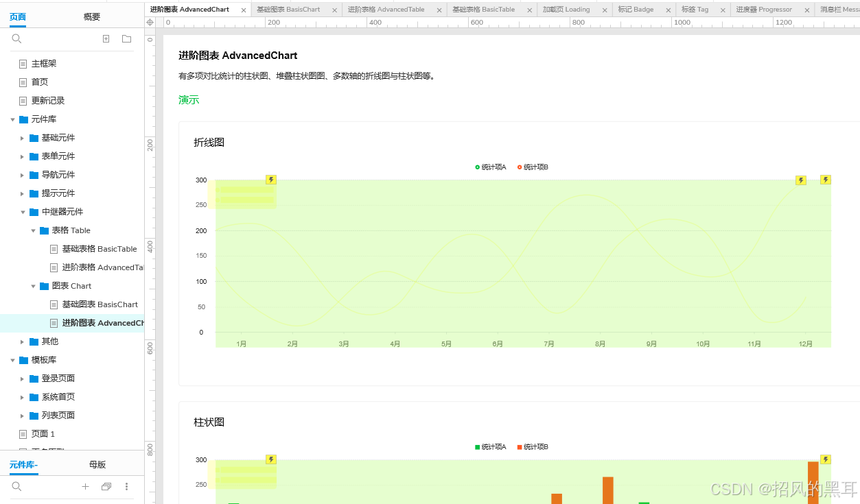The height and width of the screenshot is (504, 860).
Task: Expand the 登录页面 folder
Action: click(x=23, y=379)
